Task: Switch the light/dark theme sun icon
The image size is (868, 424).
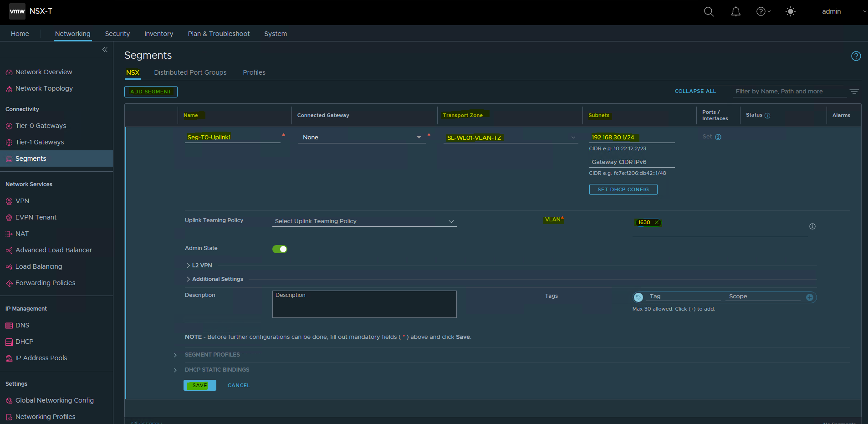Action: (x=791, y=11)
